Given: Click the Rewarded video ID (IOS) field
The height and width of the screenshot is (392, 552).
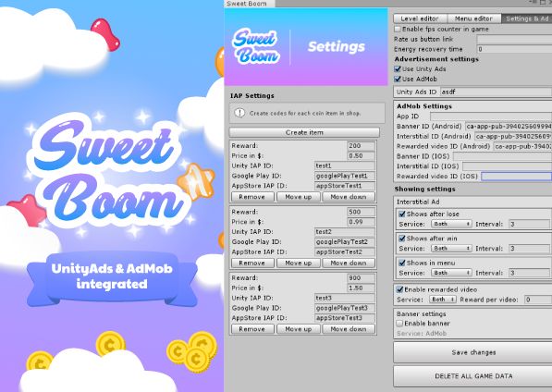Looking at the screenshot, I should coord(517,177).
